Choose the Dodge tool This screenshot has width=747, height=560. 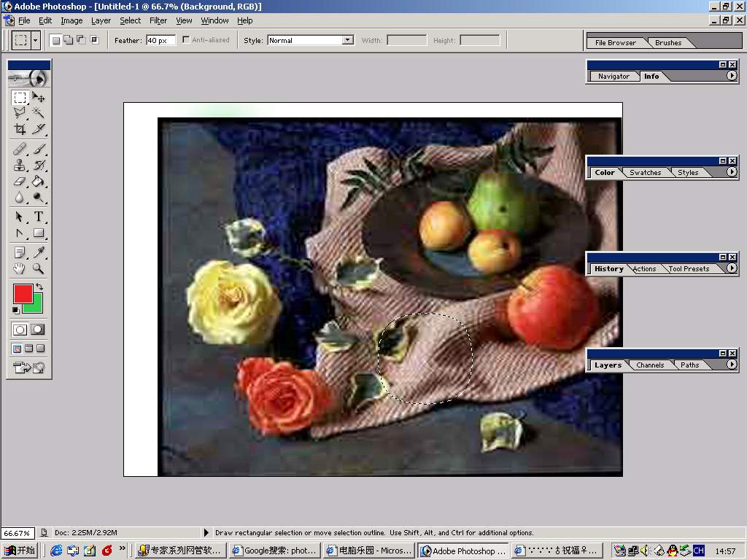[39, 197]
